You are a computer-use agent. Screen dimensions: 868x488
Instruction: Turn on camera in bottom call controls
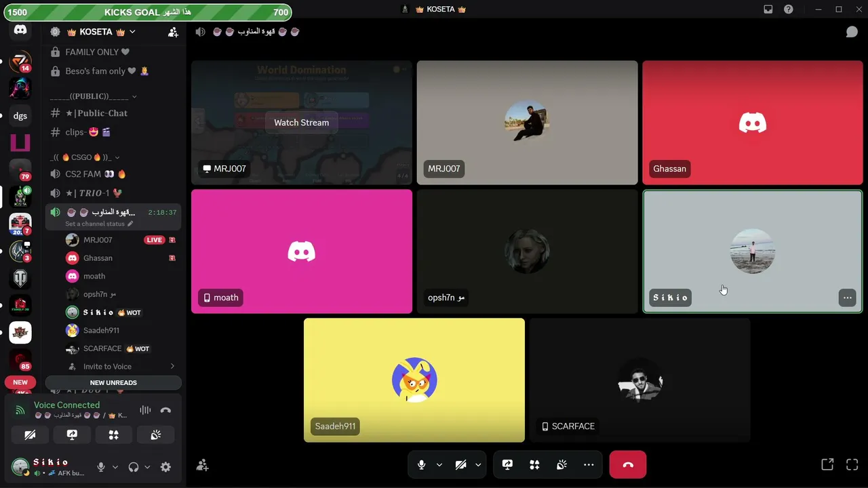click(x=461, y=465)
